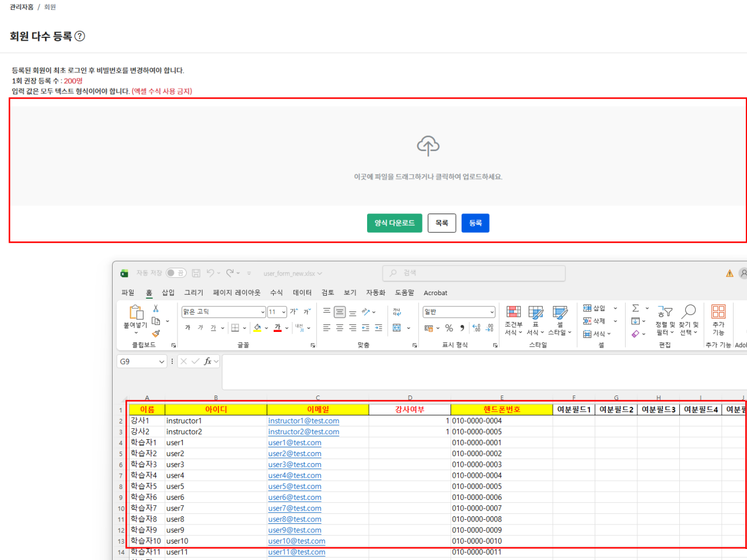
Task: Open the 맑은 고딕 font name dropdown
Action: coord(263,312)
